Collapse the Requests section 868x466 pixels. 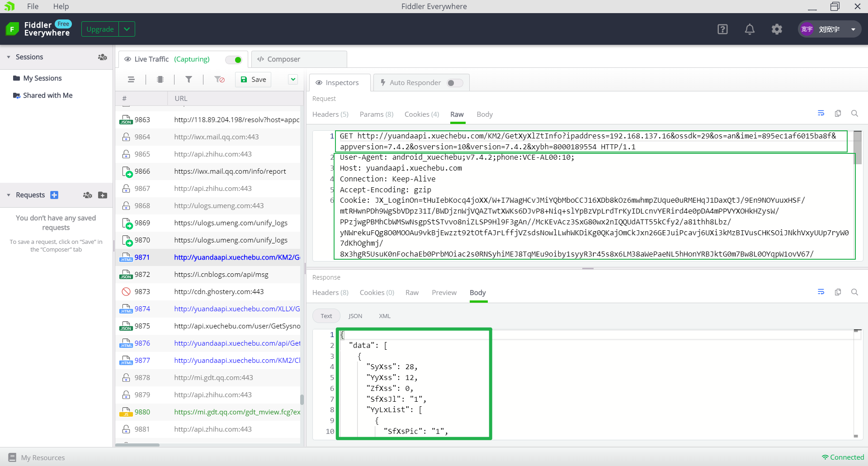coord(8,195)
